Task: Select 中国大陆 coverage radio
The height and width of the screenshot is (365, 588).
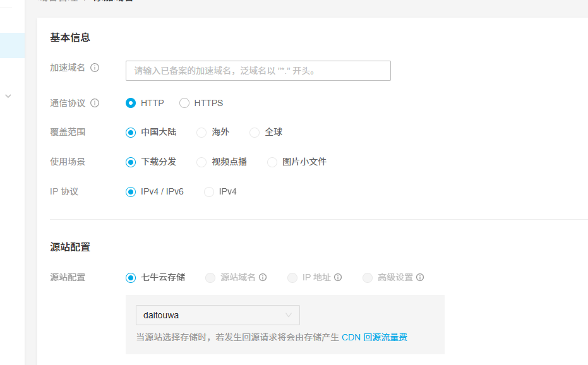Action: [x=131, y=132]
